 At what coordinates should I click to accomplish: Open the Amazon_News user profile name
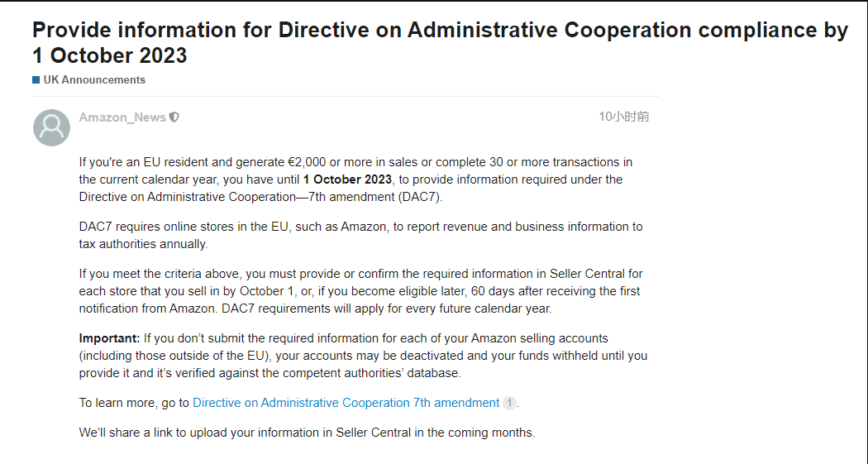[x=122, y=117]
